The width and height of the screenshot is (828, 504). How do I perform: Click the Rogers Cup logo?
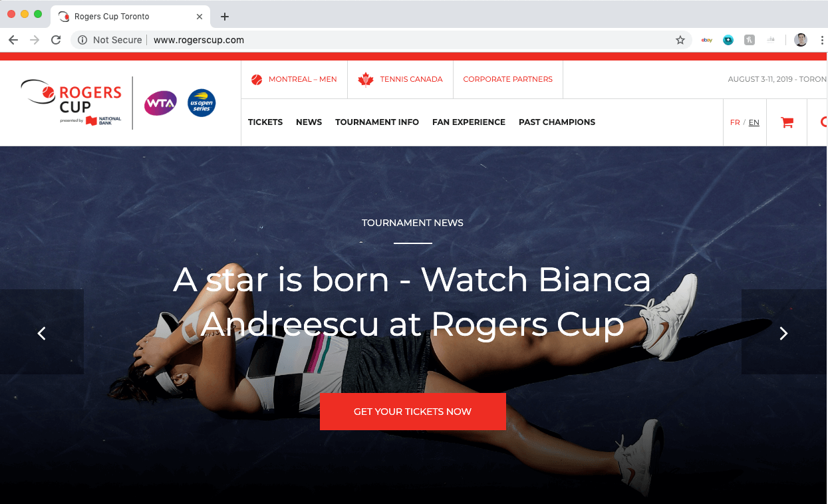[x=71, y=102]
